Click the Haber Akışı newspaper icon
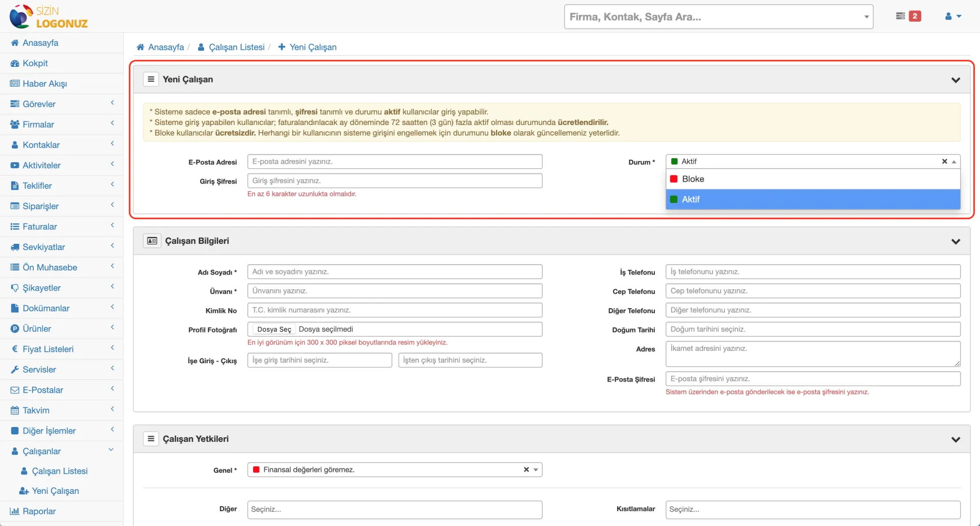 tap(15, 84)
